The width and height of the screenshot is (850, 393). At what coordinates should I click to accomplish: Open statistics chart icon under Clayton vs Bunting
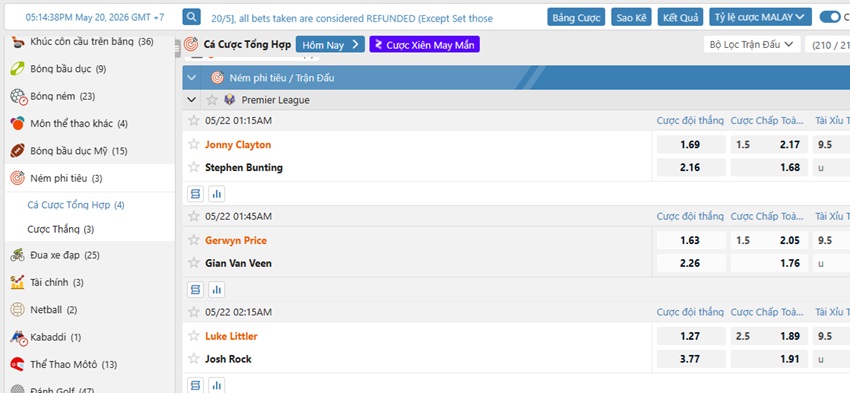click(216, 194)
